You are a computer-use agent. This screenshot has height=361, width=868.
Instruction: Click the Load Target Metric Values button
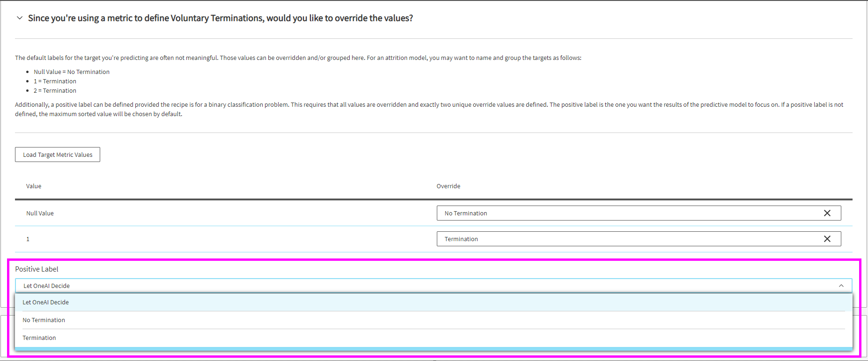58,155
